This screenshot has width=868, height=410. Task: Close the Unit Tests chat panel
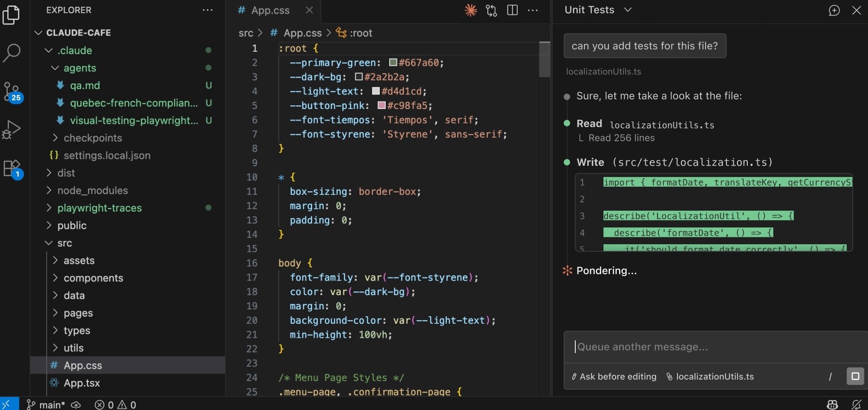(856, 10)
